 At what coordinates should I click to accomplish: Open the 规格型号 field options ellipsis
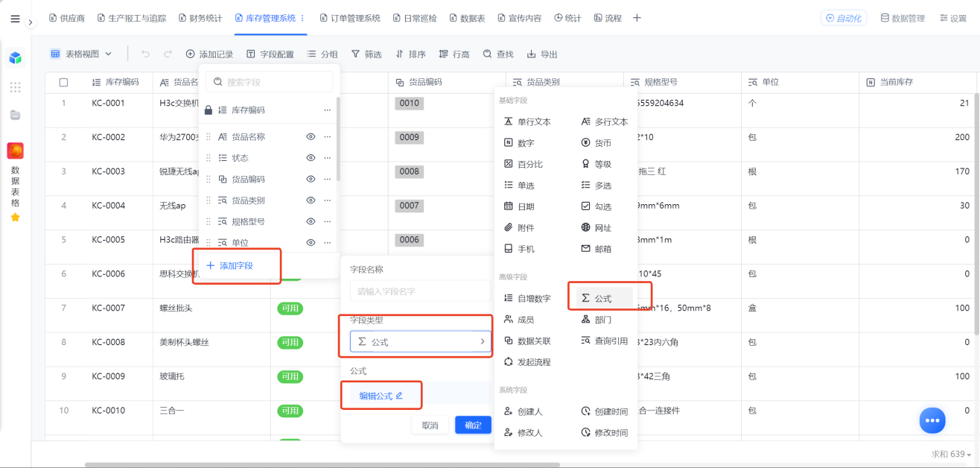[327, 221]
